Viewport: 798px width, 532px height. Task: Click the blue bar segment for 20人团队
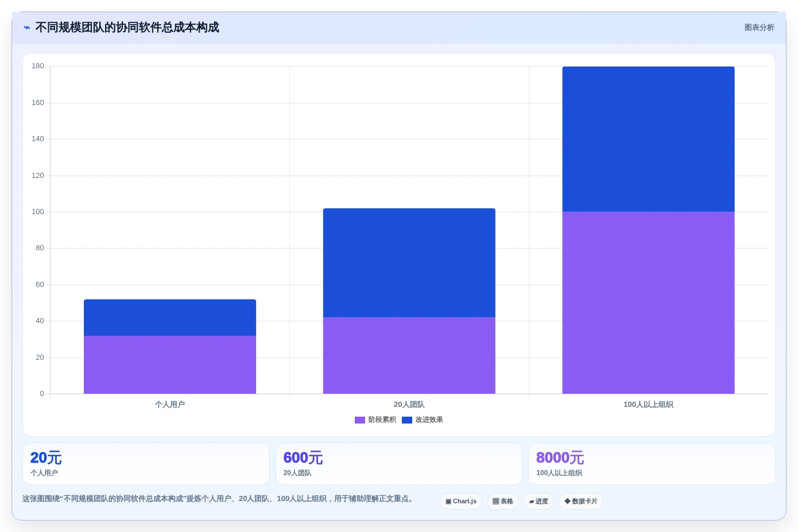[x=409, y=263]
